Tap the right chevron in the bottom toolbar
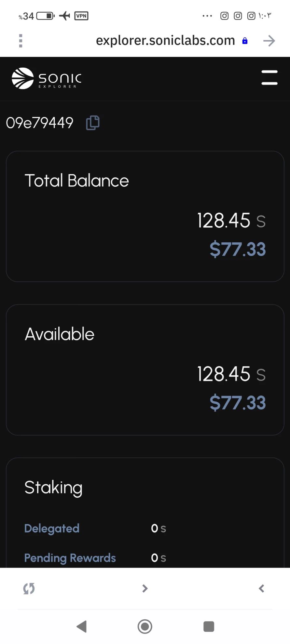 [145, 588]
